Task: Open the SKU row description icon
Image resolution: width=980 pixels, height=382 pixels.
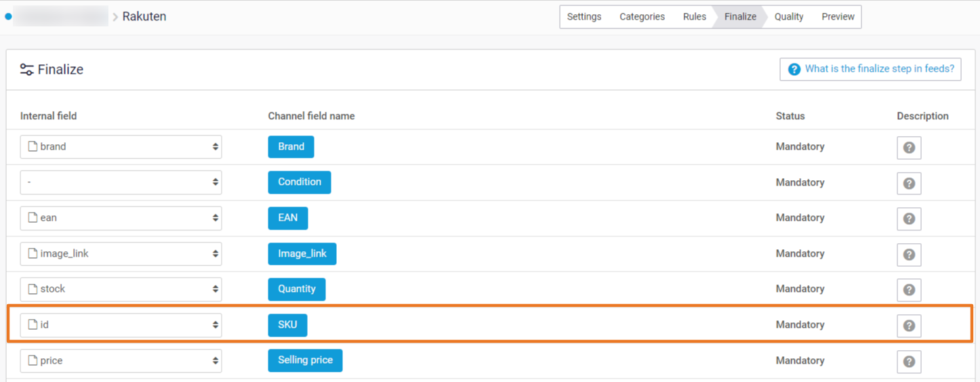Action: (x=909, y=326)
